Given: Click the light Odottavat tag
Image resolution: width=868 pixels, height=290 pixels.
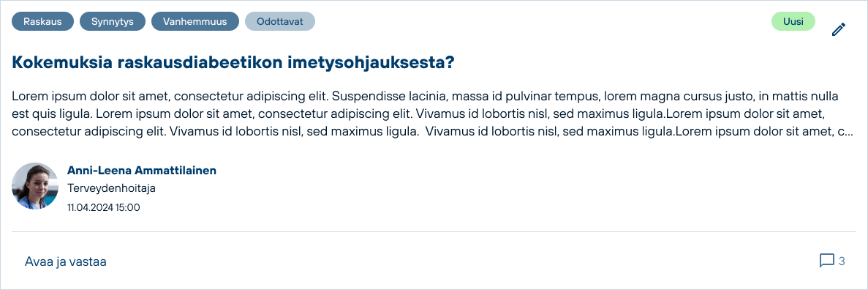Looking at the screenshot, I should pyautogui.click(x=279, y=22).
